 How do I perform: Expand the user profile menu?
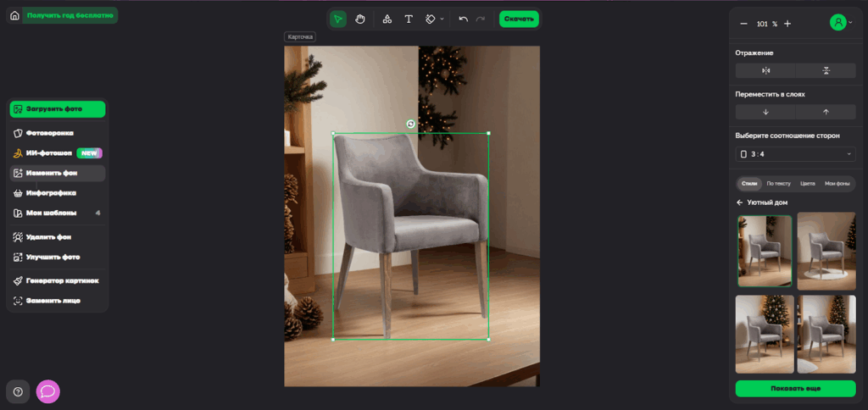(x=850, y=24)
